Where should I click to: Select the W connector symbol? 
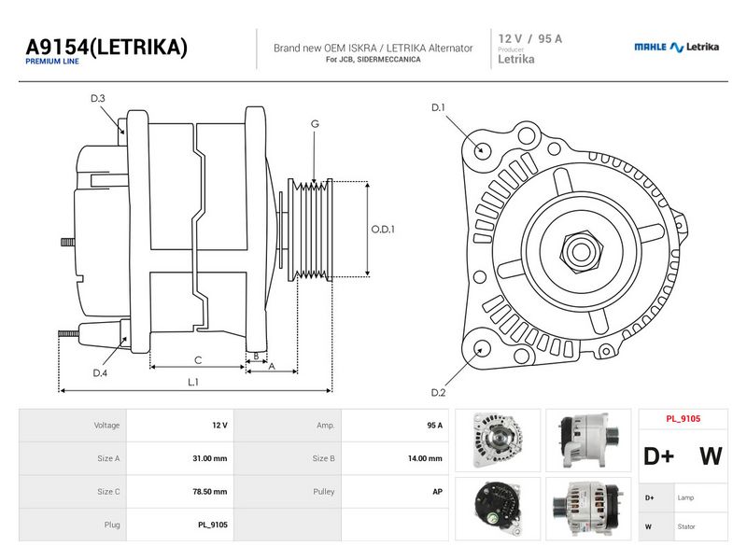coord(711,456)
